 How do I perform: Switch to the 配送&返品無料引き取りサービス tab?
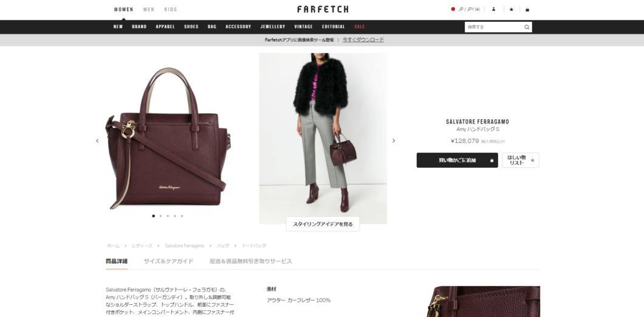click(250, 261)
